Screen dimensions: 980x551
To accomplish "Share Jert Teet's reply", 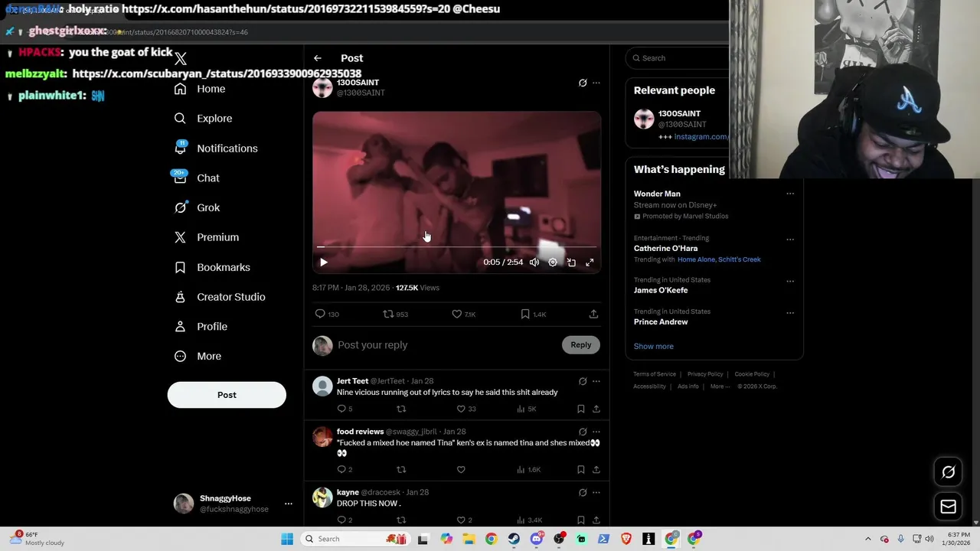I will (596, 409).
